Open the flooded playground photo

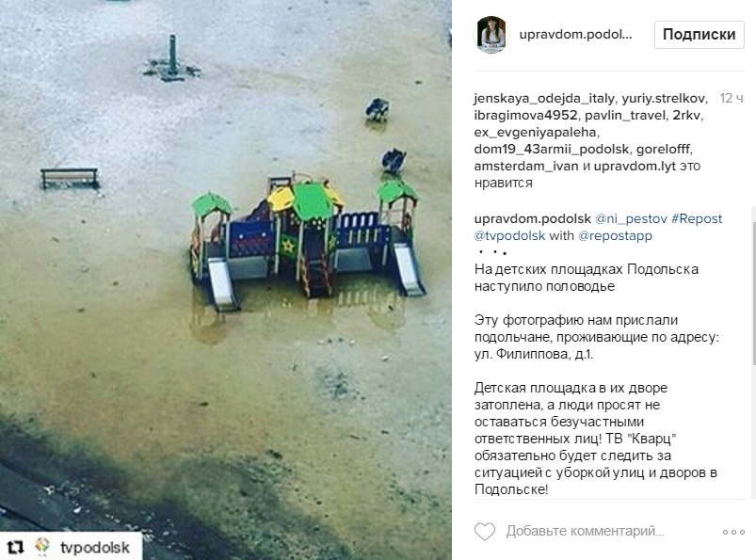click(226, 280)
